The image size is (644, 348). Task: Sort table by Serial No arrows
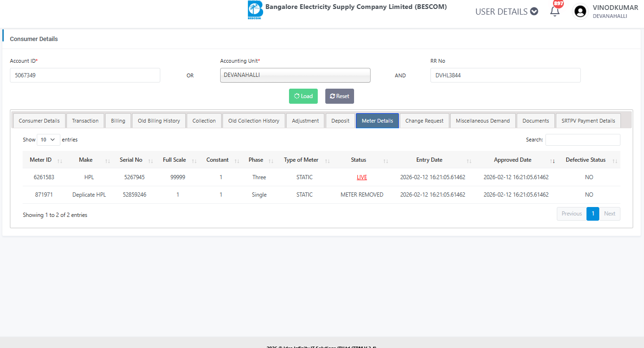pyautogui.click(x=150, y=161)
